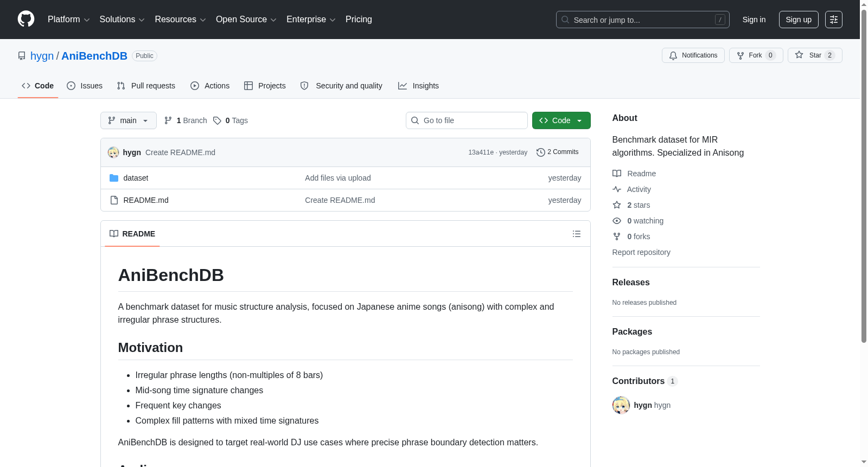
Task: Expand the Platform menu
Action: point(69,20)
